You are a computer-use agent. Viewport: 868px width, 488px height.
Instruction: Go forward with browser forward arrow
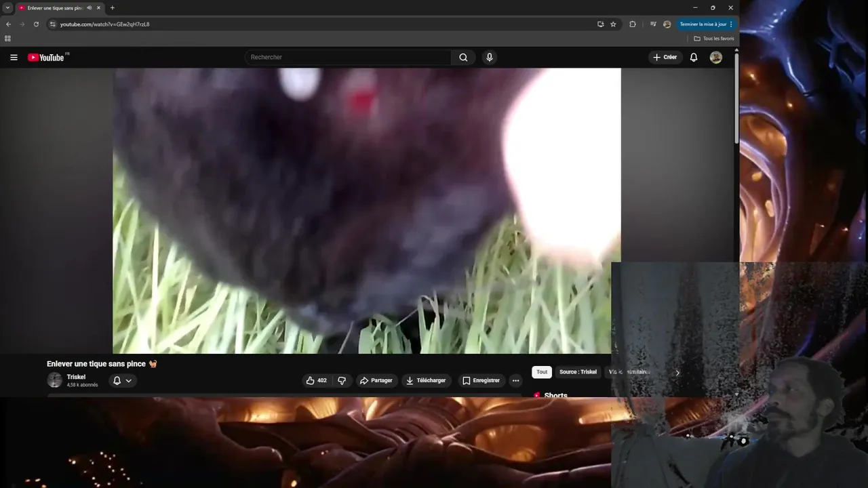(22, 24)
